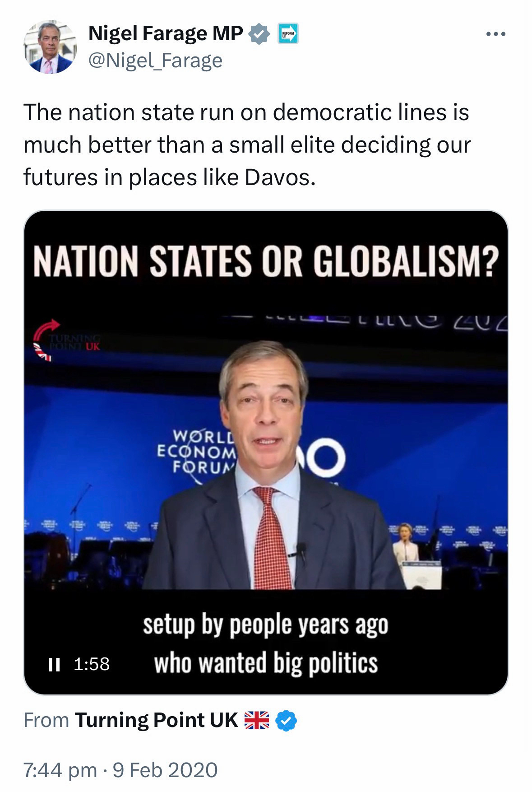Click the 9 Feb 2020 date
The image size is (532, 792).
click(165, 770)
